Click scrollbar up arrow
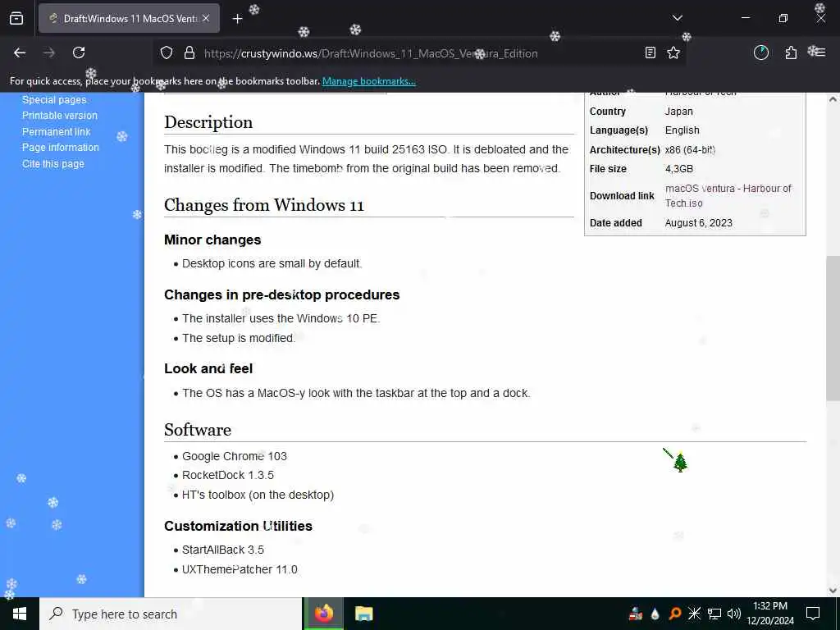The image size is (840, 630). click(833, 99)
